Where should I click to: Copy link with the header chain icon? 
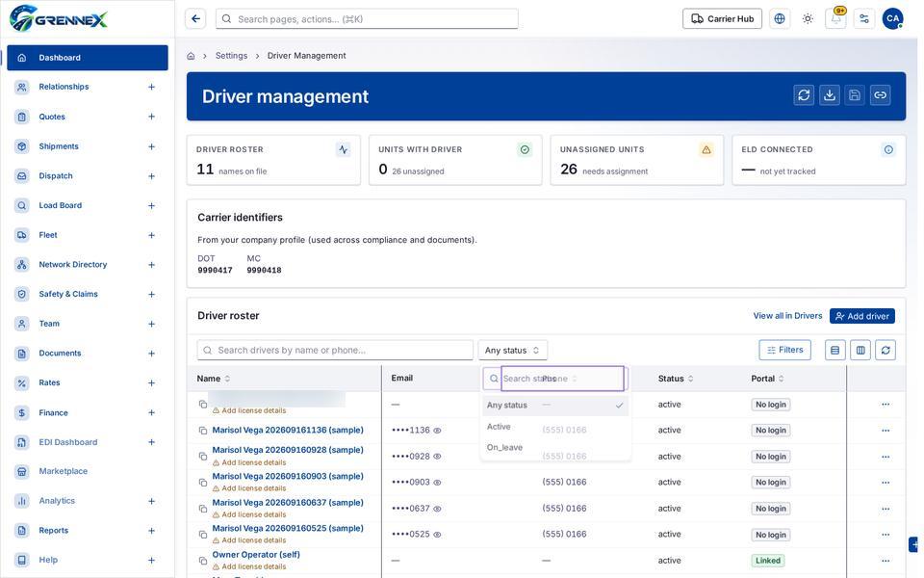click(881, 95)
